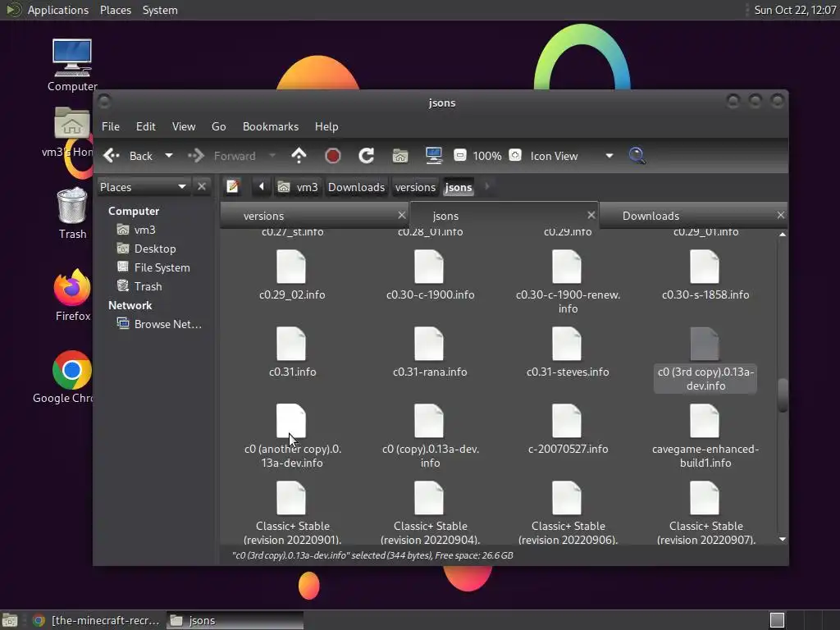Image resolution: width=840 pixels, height=630 pixels.
Task: Select Classic+ Stable revision 20220901 file icon
Action: (x=291, y=498)
